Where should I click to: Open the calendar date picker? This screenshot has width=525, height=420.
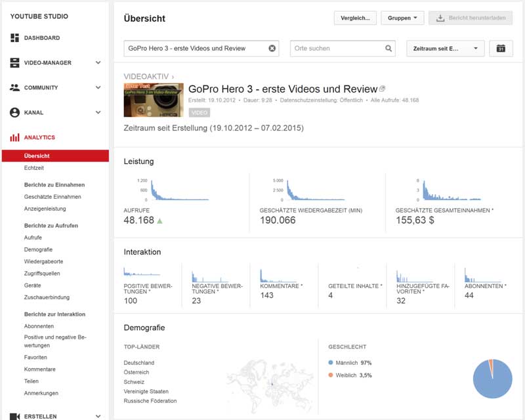501,48
